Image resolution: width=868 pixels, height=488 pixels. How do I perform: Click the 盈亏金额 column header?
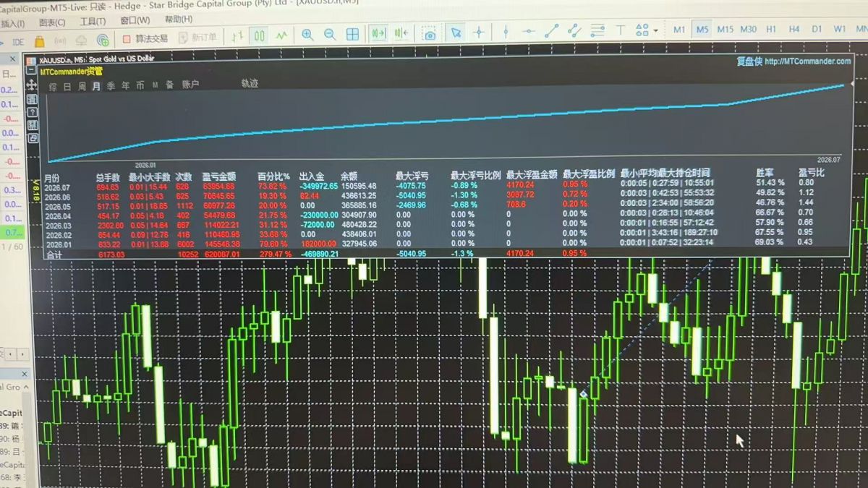[218, 176]
